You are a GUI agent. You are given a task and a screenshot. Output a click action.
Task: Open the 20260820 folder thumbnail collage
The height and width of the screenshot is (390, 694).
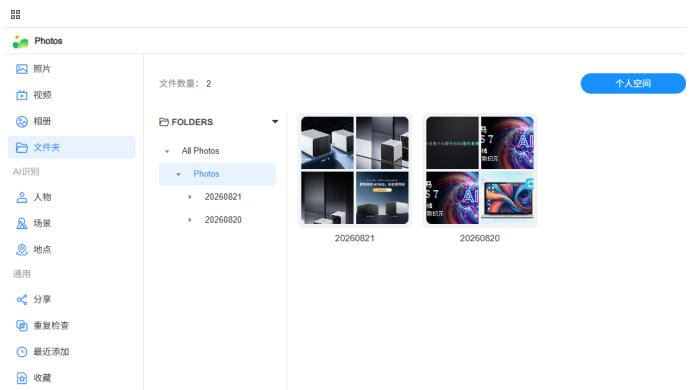click(x=480, y=170)
